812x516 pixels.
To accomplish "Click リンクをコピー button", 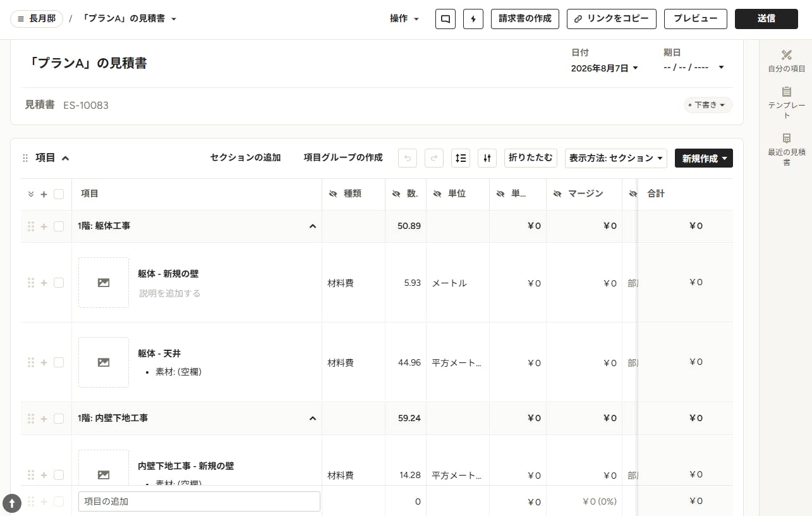I will pyautogui.click(x=612, y=19).
